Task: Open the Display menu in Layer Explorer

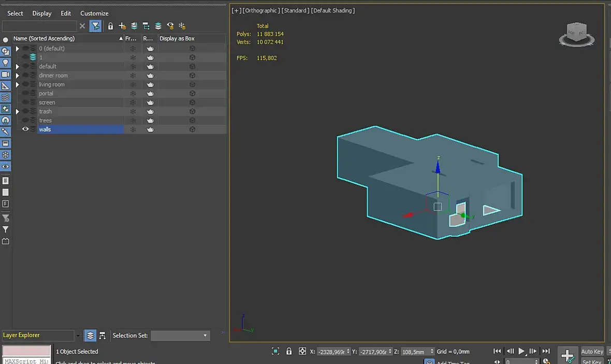Action: (x=42, y=13)
